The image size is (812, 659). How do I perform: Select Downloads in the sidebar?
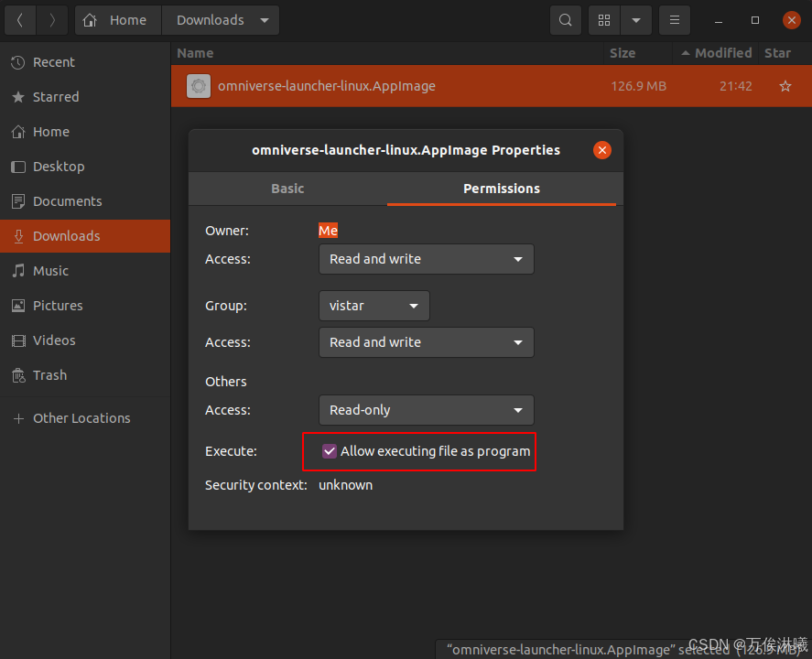point(85,236)
